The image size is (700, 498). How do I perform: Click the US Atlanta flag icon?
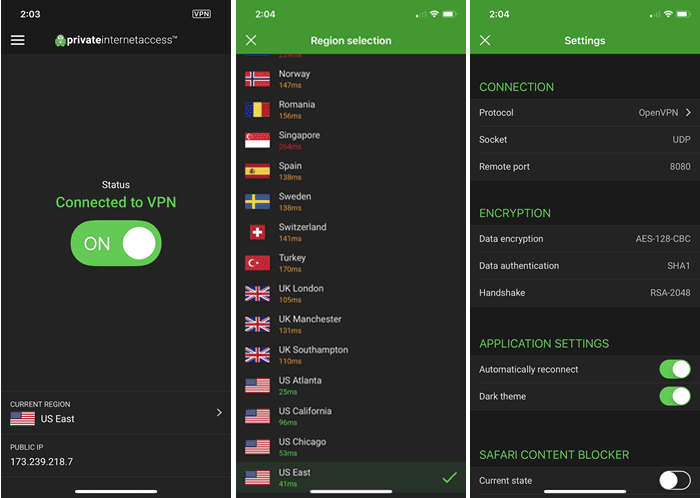tap(258, 386)
